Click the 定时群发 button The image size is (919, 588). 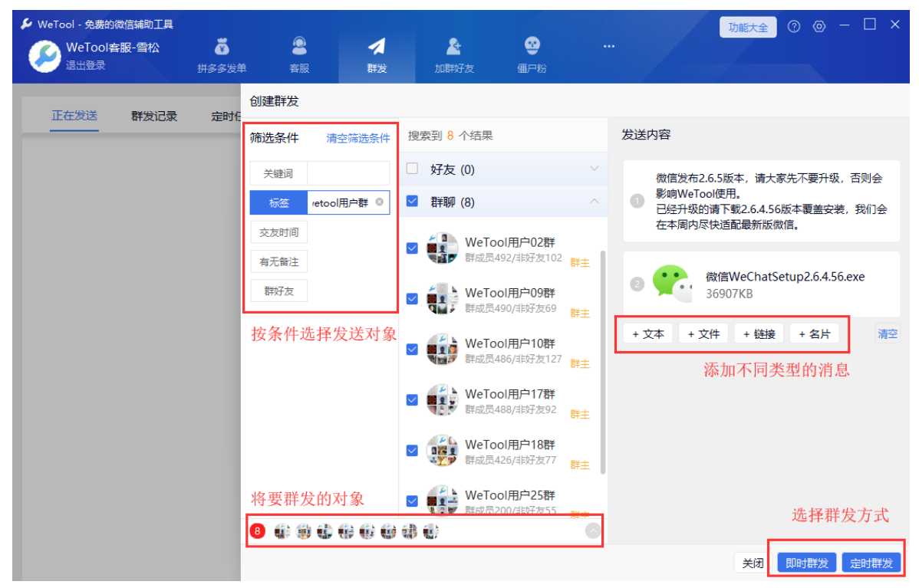coord(871,563)
